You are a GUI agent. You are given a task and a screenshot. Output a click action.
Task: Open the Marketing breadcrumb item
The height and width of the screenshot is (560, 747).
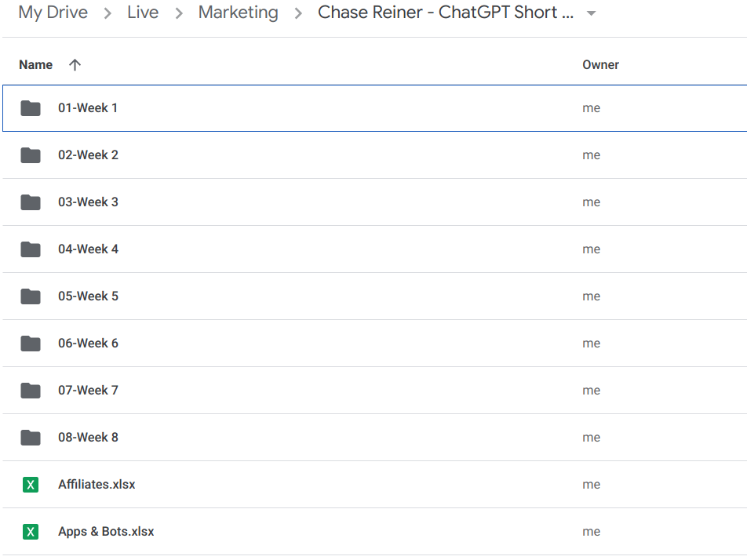pos(238,13)
